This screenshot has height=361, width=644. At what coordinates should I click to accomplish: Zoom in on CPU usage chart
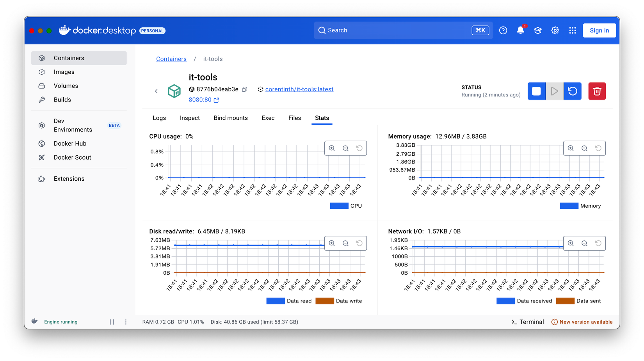(x=332, y=148)
